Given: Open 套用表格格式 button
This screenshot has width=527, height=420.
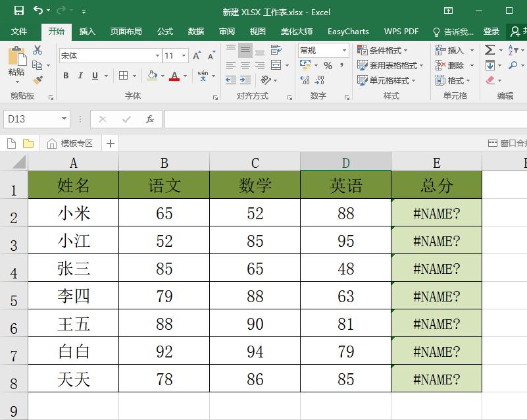Looking at the screenshot, I should click(x=394, y=65).
